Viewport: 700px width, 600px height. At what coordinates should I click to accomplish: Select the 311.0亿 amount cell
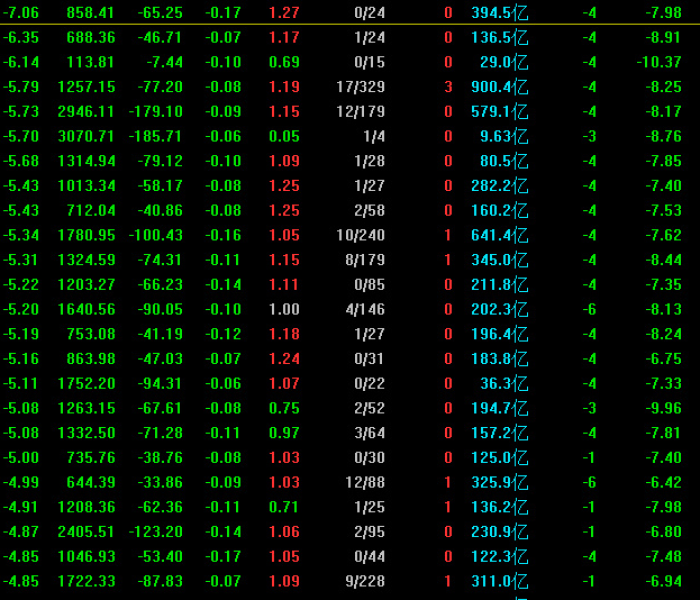point(499,580)
